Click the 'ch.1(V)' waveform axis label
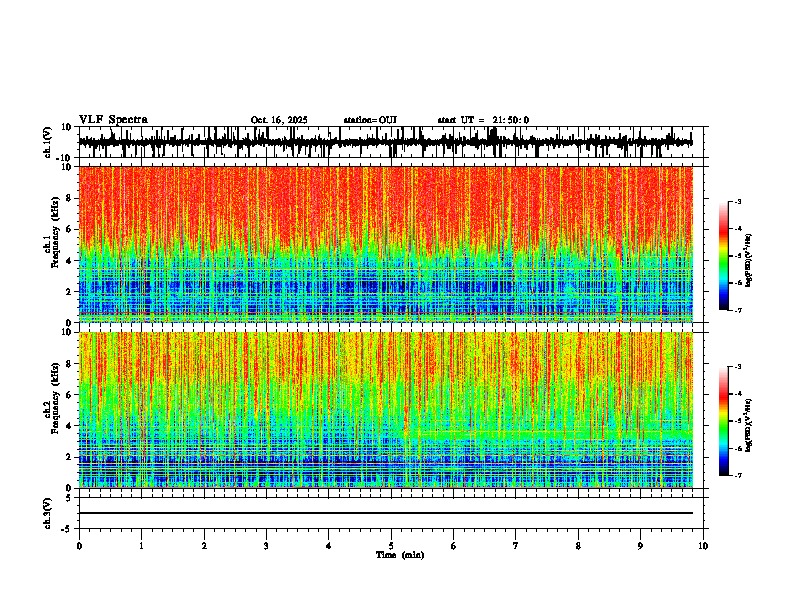The image size is (792, 612). click(48, 142)
